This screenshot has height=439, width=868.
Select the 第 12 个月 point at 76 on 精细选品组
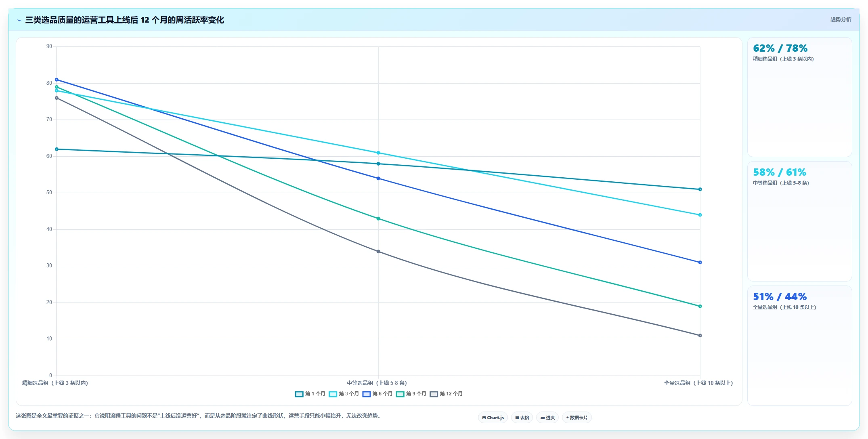57,98
